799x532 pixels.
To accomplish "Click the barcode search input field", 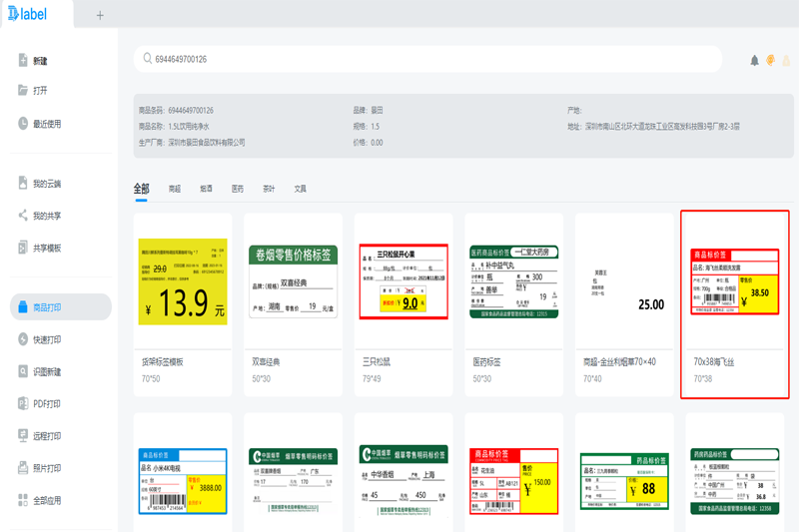I will click(x=429, y=60).
